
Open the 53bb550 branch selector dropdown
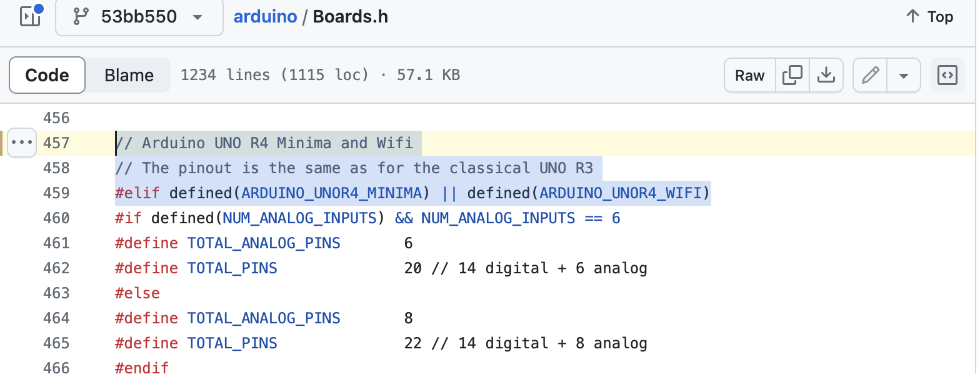[139, 16]
